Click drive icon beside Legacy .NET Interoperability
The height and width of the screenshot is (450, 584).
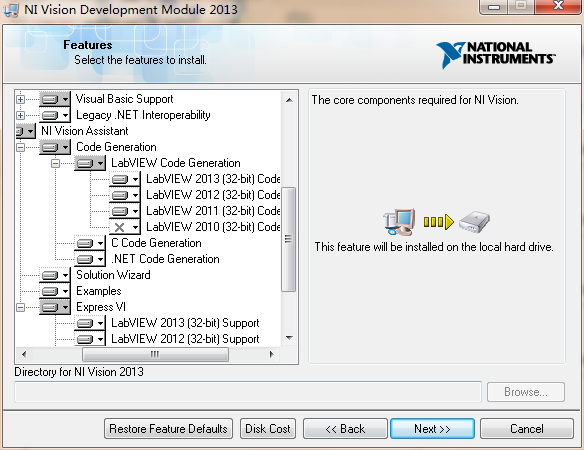click(55, 115)
